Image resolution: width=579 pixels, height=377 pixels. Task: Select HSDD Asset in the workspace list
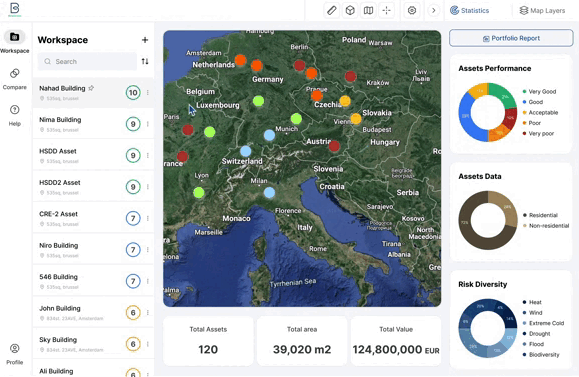click(x=93, y=155)
